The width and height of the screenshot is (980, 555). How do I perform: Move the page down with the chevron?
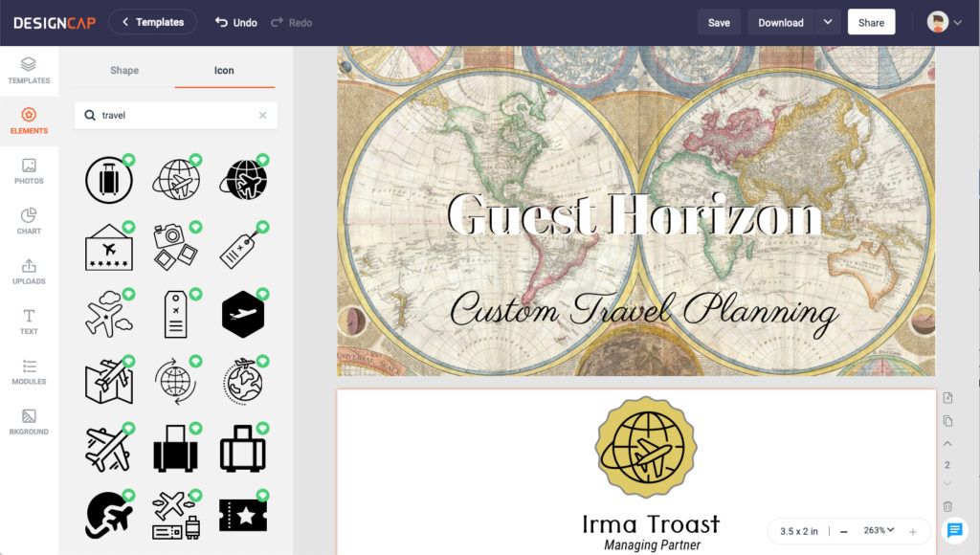[947, 484]
